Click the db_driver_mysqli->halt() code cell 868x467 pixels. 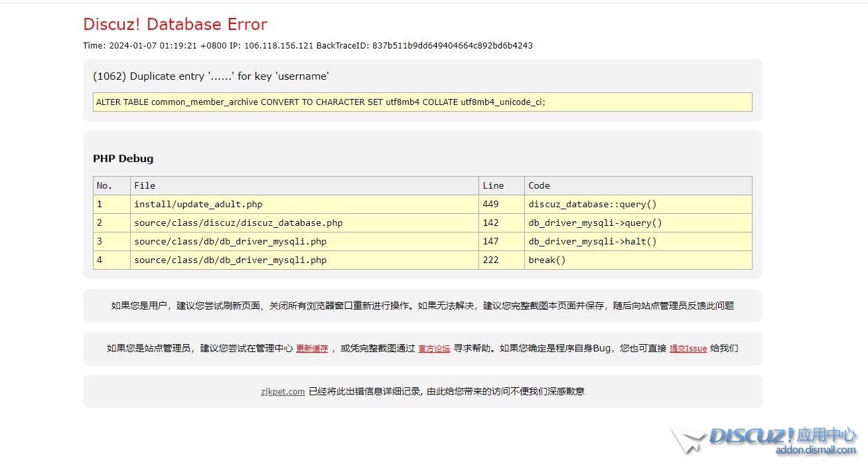tap(593, 242)
